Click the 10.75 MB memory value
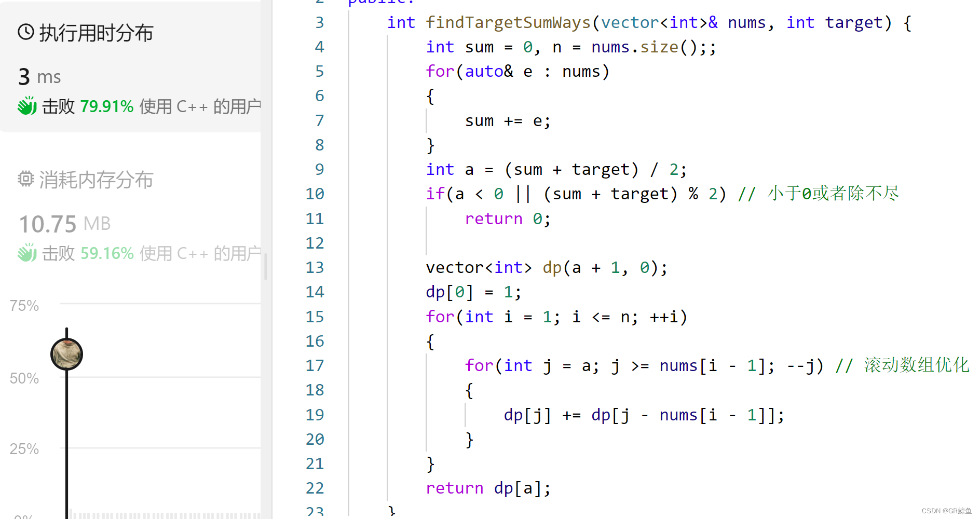Image resolution: width=980 pixels, height=519 pixels. (x=65, y=224)
